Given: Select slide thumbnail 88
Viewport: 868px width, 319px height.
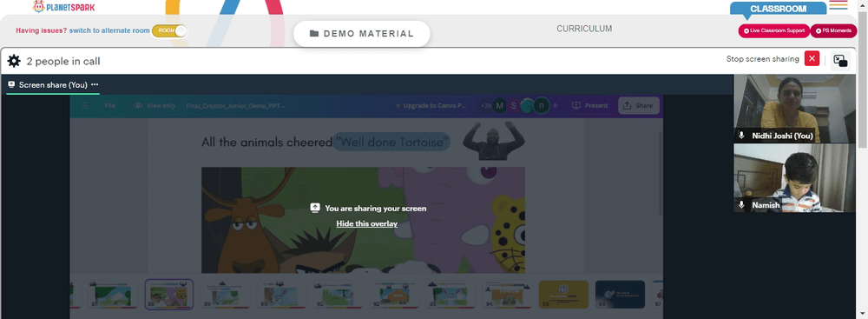Looking at the screenshot, I should pos(169,294).
